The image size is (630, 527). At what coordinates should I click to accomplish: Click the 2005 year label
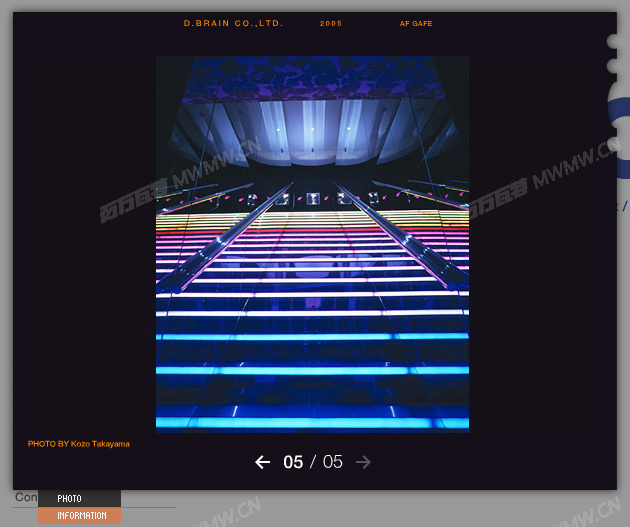331,24
